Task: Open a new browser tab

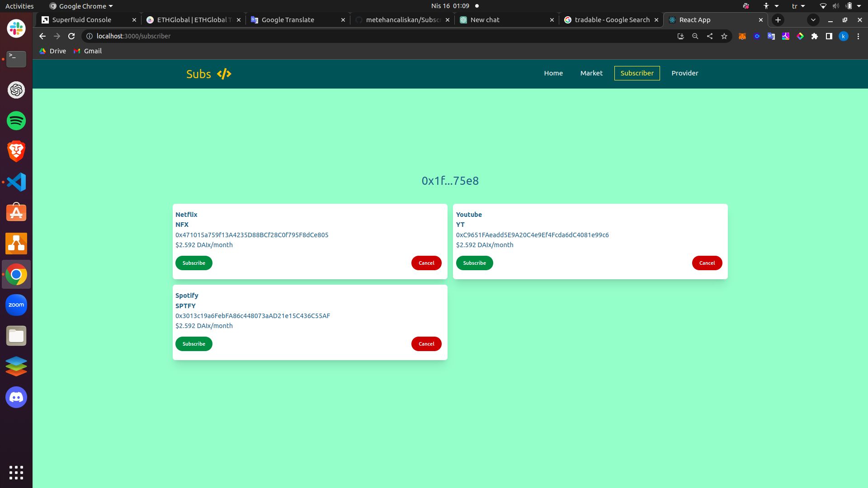Action: coord(778,20)
